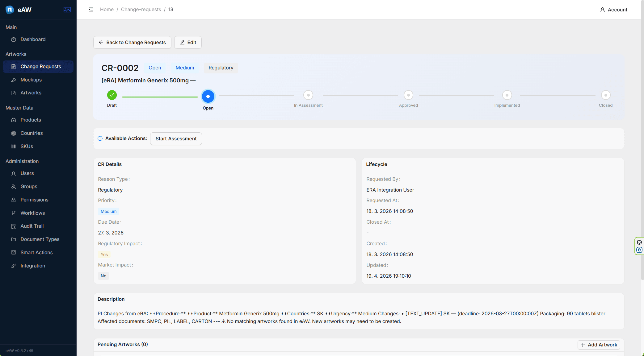Click the CR-0002 title text
Image resolution: width=644 pixels, height=356 pixels.
(120, 68)
